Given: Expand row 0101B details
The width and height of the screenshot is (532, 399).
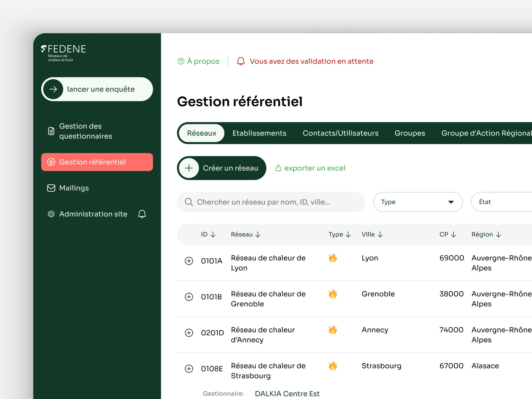Looking at the screenshot, I should (x=189, y=297).
